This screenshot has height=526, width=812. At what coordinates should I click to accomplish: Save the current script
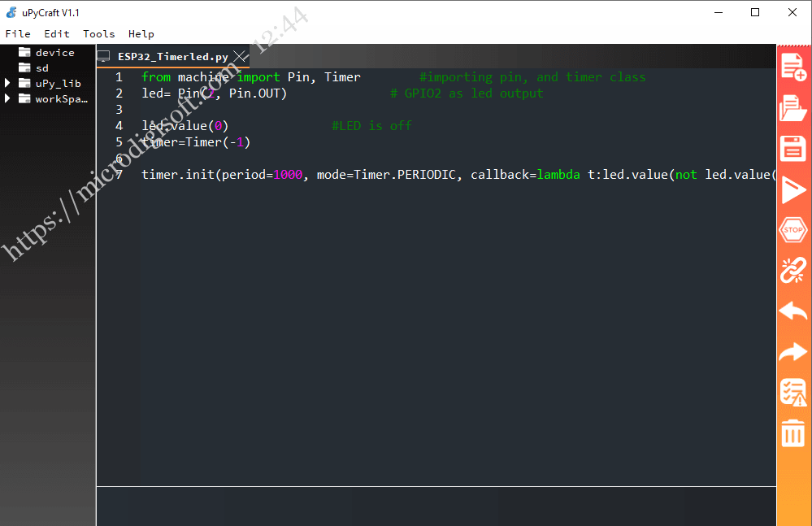(x=792, y=149)
